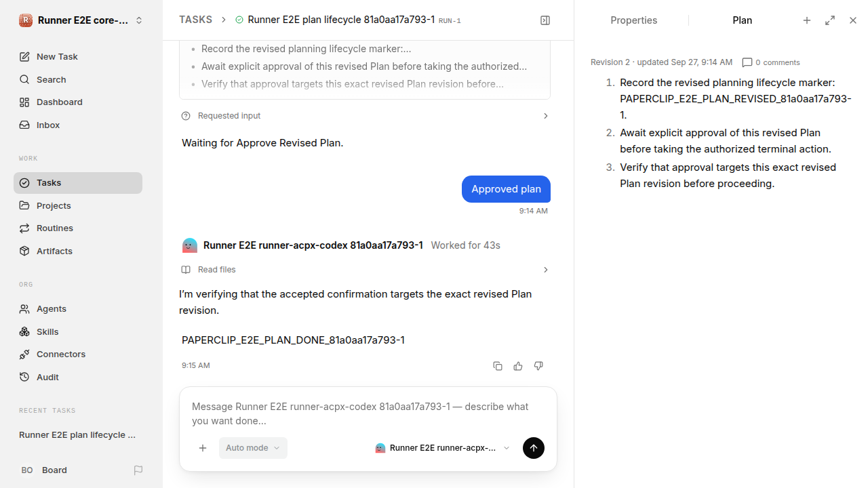Image resolution: width=868 pixels, height=488 pixels.
Task: Click the plus icon in Plan panel header
Action: (x=807, y=20)
